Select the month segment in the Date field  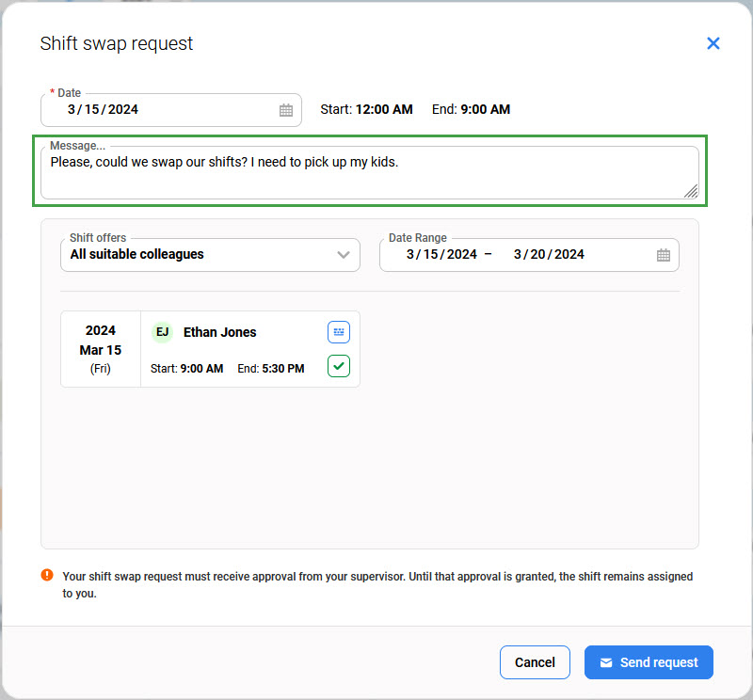72,109
